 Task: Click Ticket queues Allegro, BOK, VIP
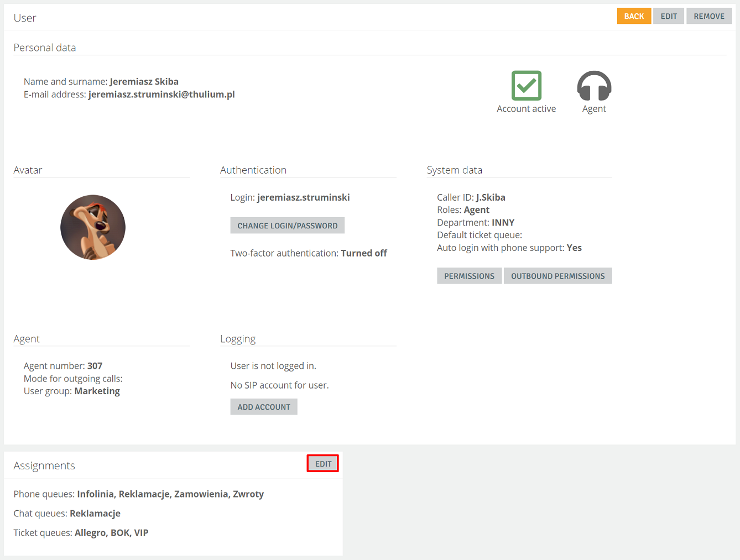[x=81, y=533]
